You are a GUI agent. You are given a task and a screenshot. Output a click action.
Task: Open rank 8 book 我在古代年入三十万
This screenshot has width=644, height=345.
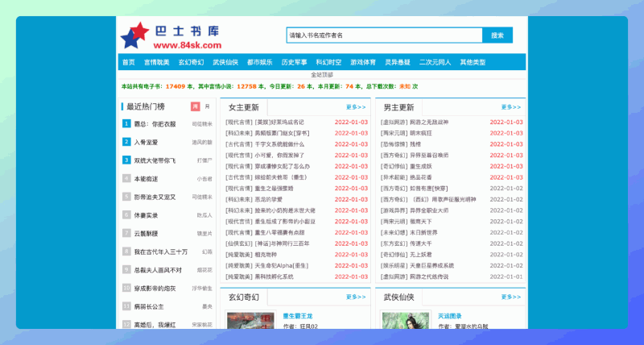pos(161,251)
